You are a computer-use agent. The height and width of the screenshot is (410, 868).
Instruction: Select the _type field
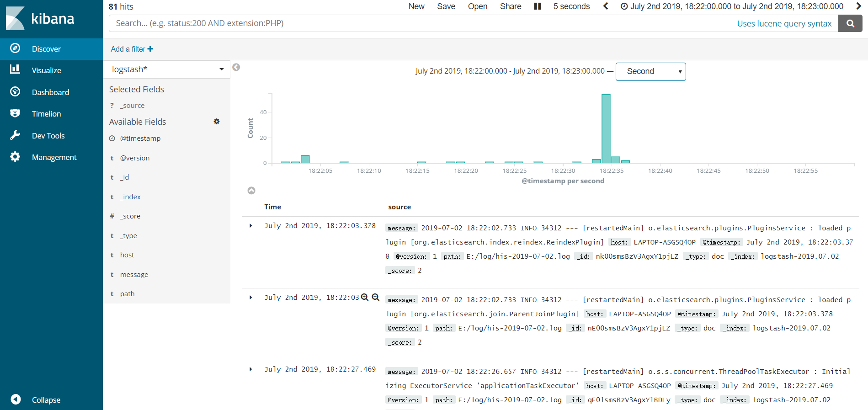128,236
